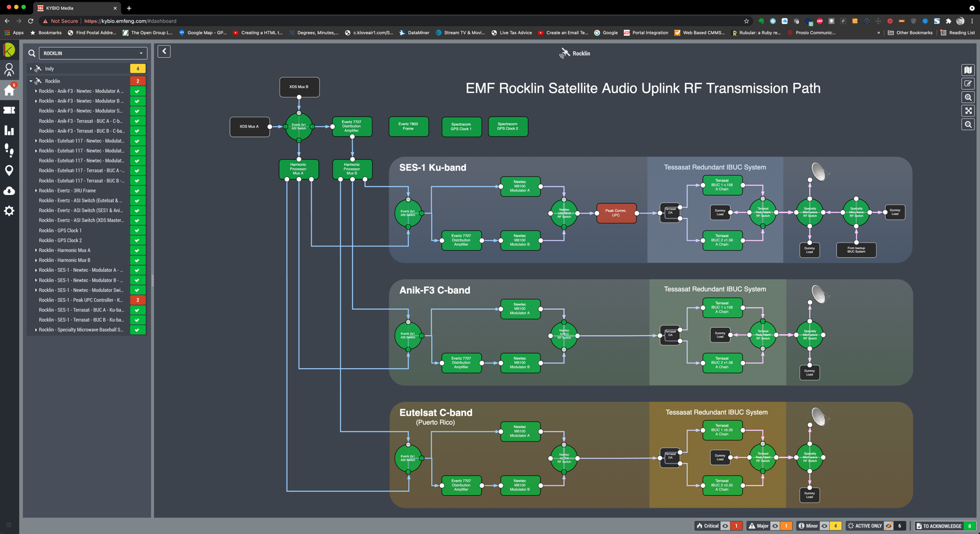Toggle visibility of Minor alarms
This screenshot has height=534, width=980.
point(825,526)
